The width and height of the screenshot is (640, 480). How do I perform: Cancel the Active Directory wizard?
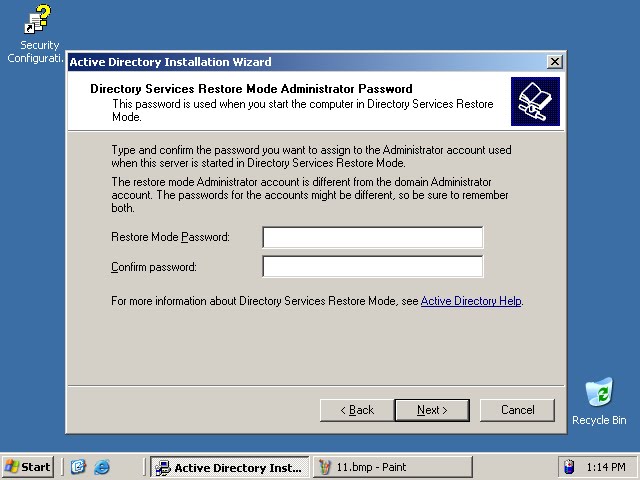pos(517,410)
